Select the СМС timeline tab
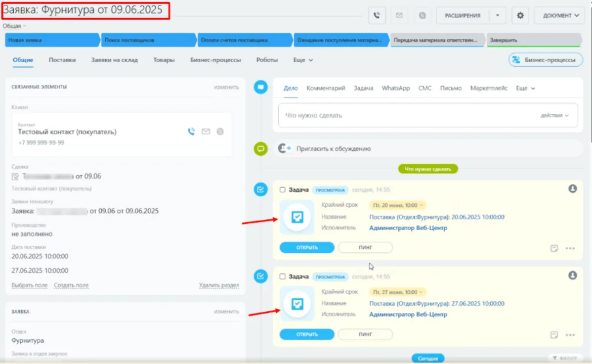Viewport: 592px width, 364px height. 425,88
